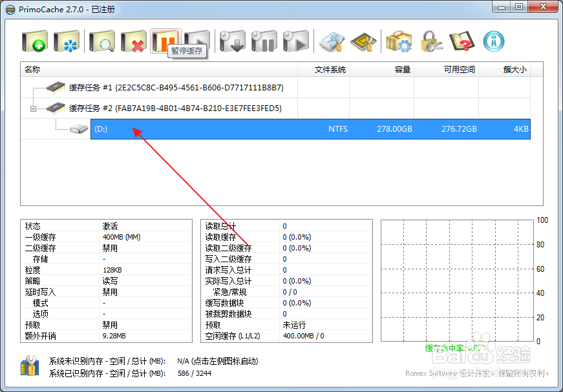Click the 128KB granularity value
563x392 pixels.
point(112,270)
